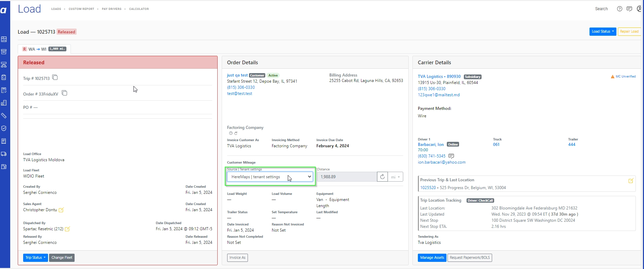Open the Pay Drivers menu item

pyautogui.click(x=112, y=9)
